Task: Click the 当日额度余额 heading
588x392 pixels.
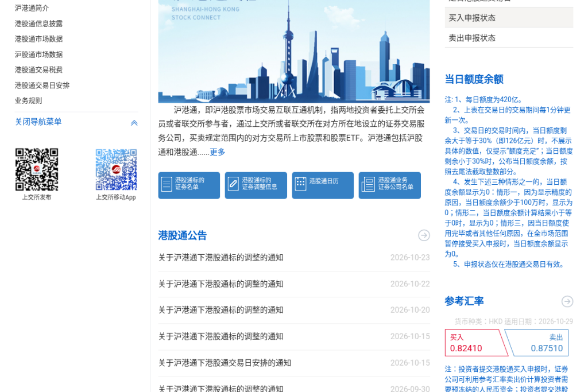Action: [x=474, y=79]
